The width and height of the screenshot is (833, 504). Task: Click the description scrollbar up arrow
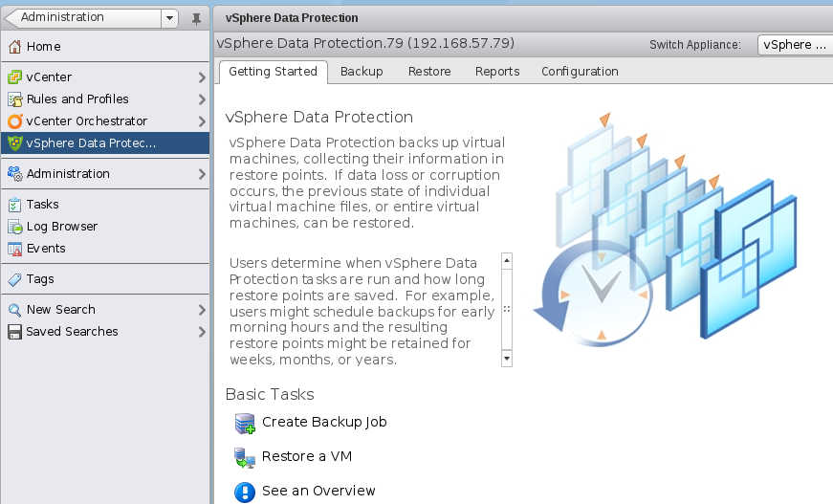click(507, 261)
